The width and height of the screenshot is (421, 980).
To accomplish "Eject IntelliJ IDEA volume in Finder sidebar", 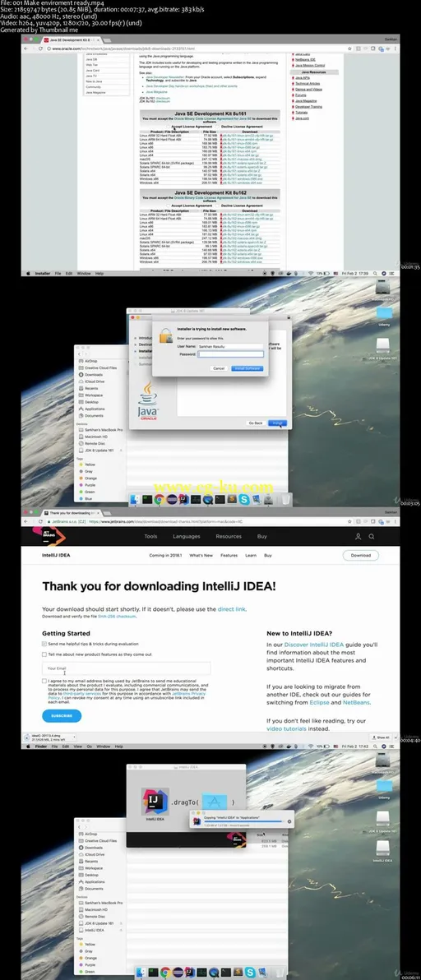I will [x=121, y=930].
